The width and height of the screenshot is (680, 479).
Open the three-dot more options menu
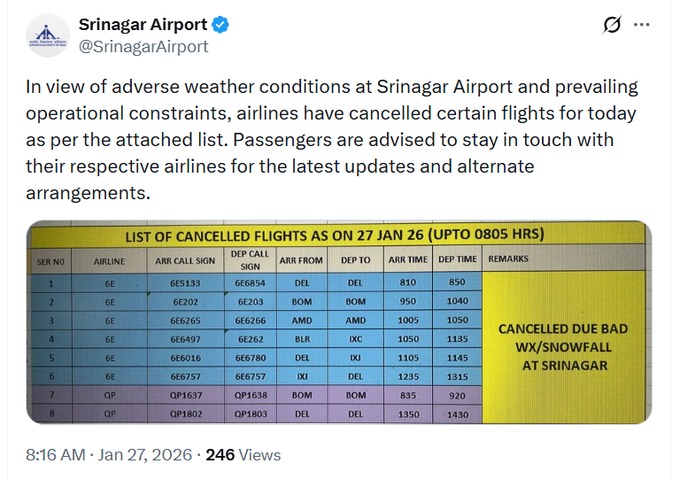tap(643, 26)
